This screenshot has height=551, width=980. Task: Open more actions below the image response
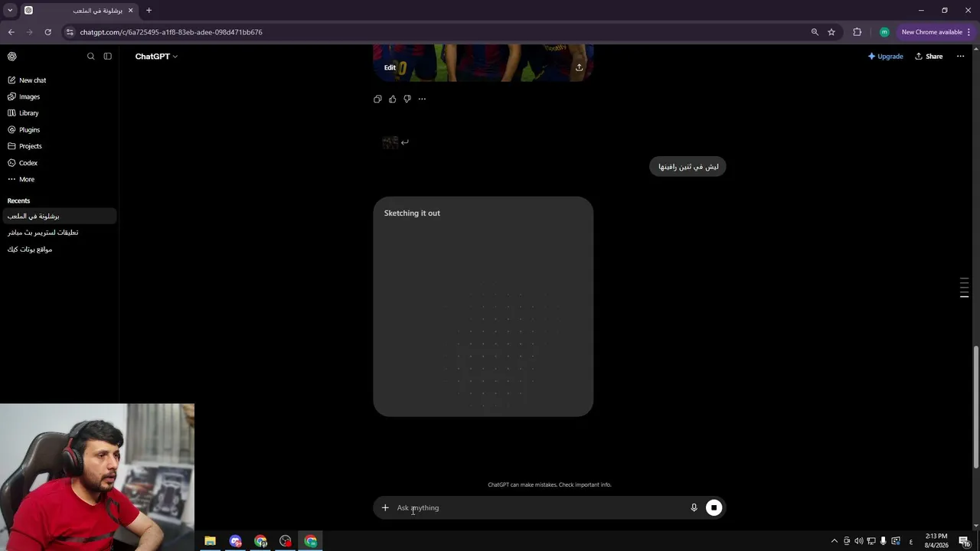422,99
